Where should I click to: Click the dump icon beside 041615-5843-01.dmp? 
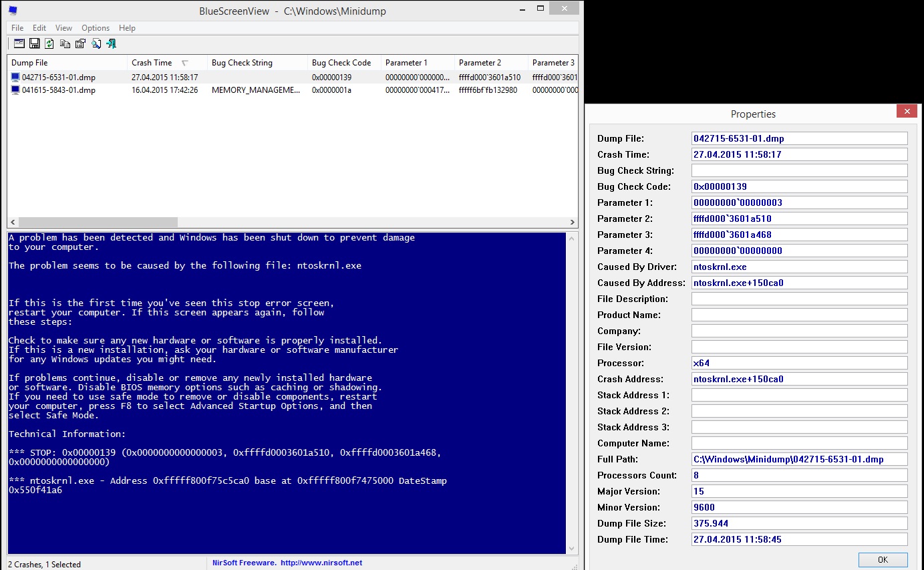pyautogui.click(x=15, y=90)
